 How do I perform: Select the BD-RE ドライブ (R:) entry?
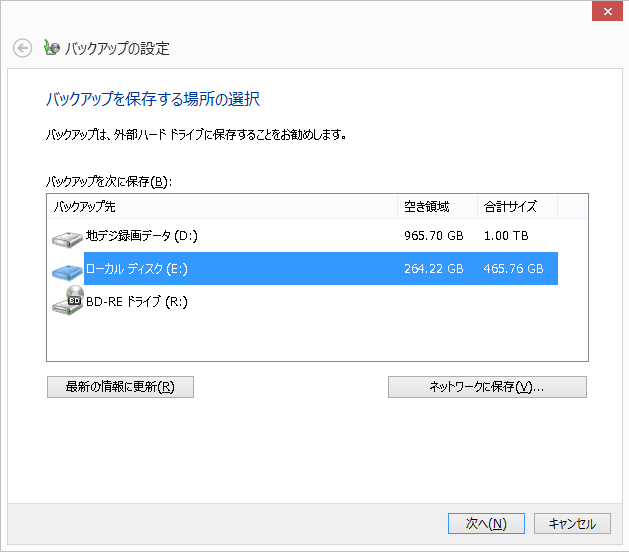[x=136, y=301]
